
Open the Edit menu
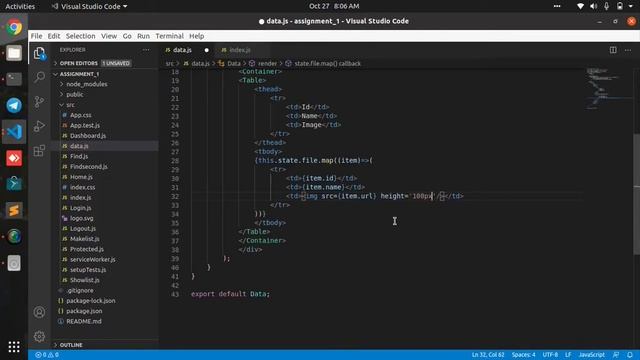pyautogui.click(x=53, y=36)
